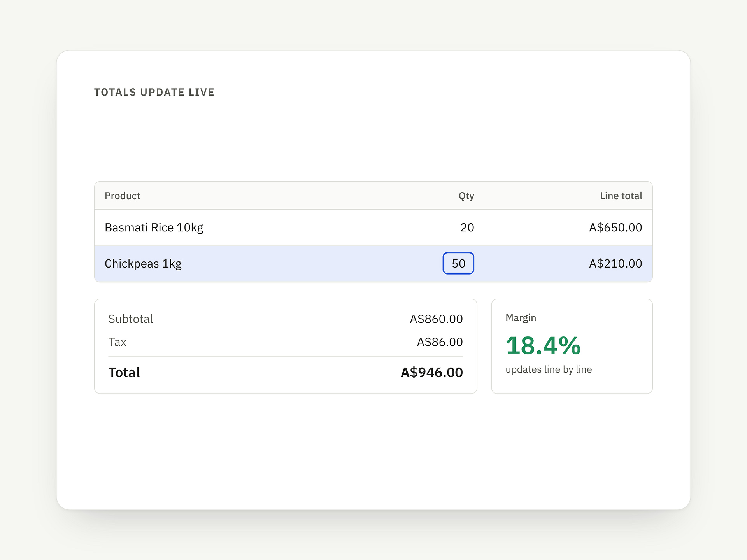The width and height of the screenshot is (747, 560).
Task: Select the Basmati Rice 10kg product name
Action: click(x=154, y=227)
